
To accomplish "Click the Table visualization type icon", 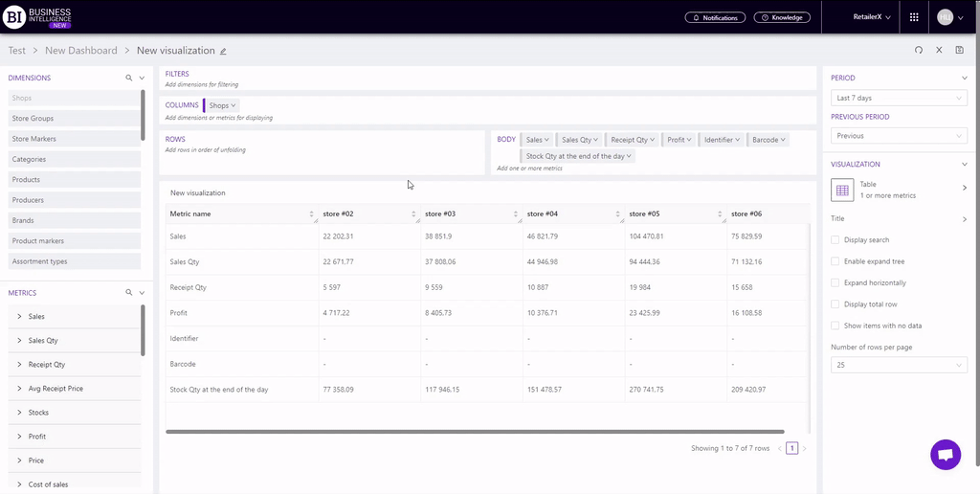I will pyautogui.click(x=842, y=190).
